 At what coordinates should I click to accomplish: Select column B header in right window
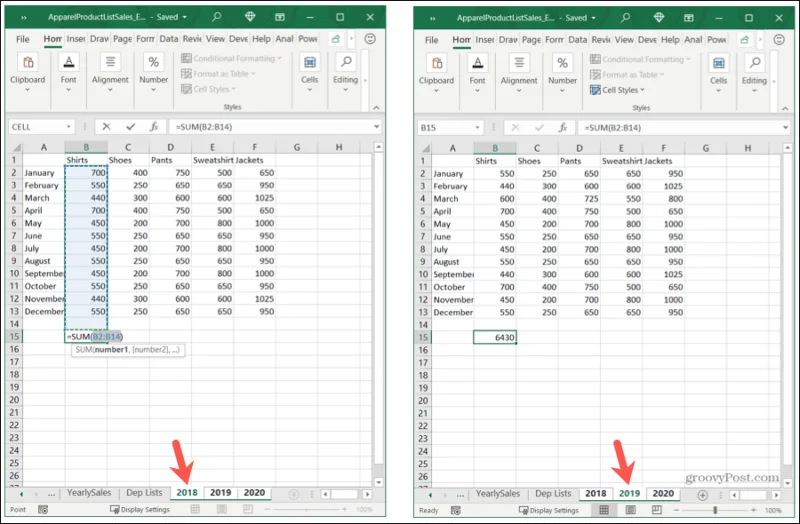click(x=495, y=148)
